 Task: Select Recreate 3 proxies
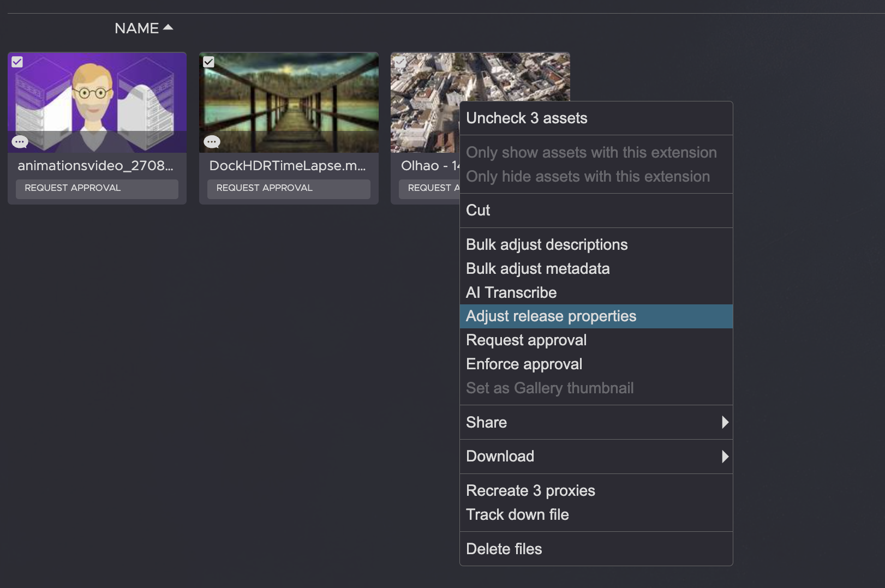click(x=530, y=490)
